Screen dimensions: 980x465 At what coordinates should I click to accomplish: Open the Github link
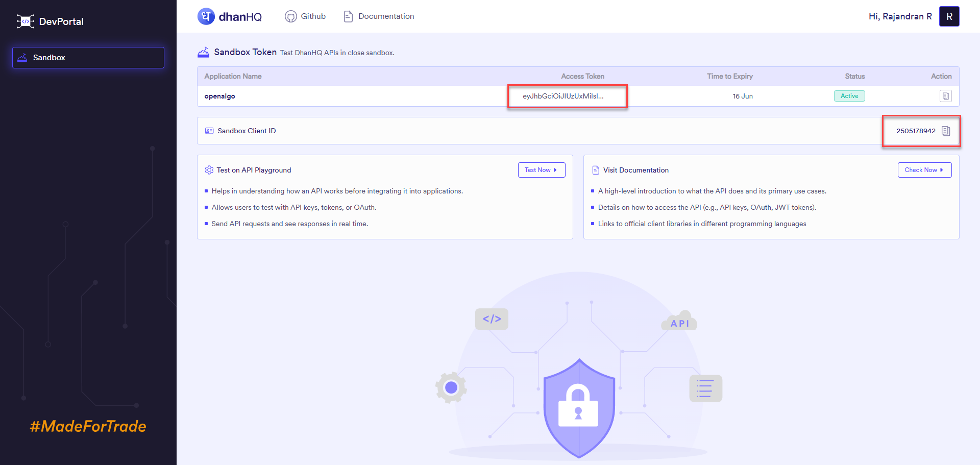tap(305, 16)
